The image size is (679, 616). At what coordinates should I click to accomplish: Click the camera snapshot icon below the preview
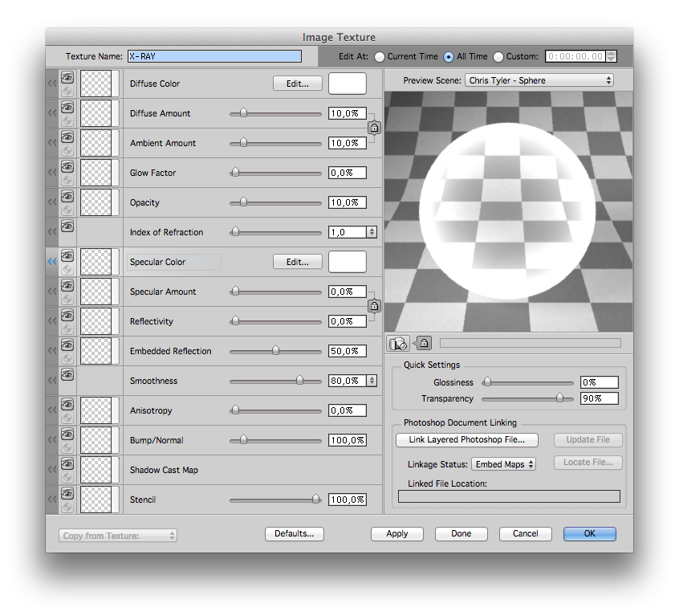399,344
